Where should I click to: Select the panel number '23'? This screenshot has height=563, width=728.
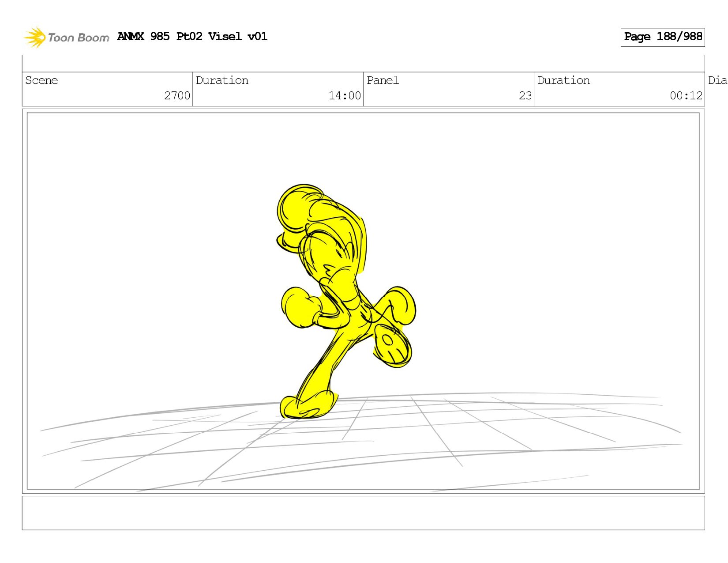(525, 96)
